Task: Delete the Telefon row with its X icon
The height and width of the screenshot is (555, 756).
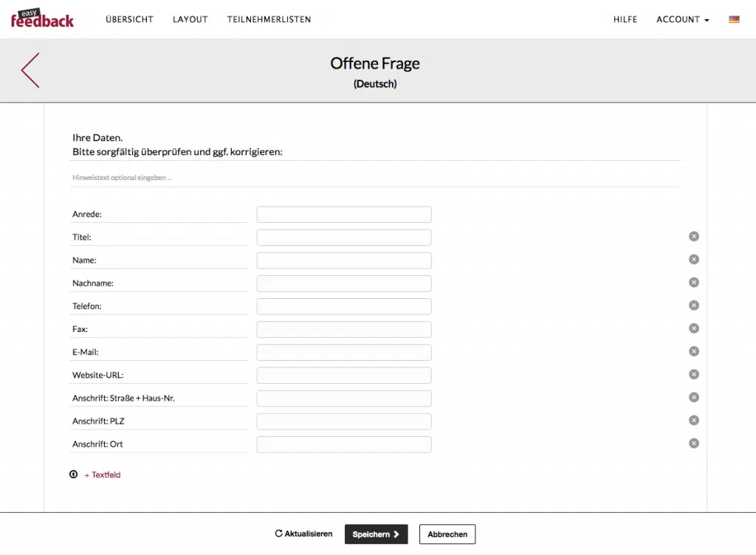Action: tap(694, 306)
